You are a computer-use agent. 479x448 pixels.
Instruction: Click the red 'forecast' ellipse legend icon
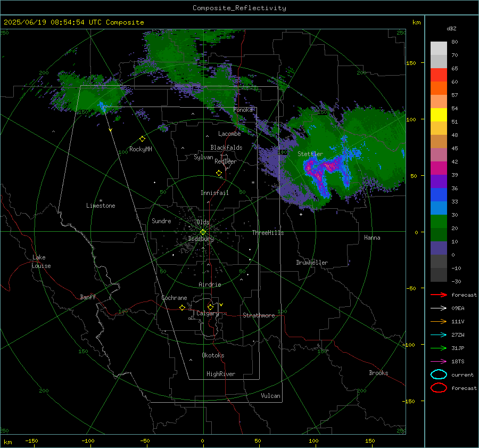pyautogui.click(x=439, y=388)
